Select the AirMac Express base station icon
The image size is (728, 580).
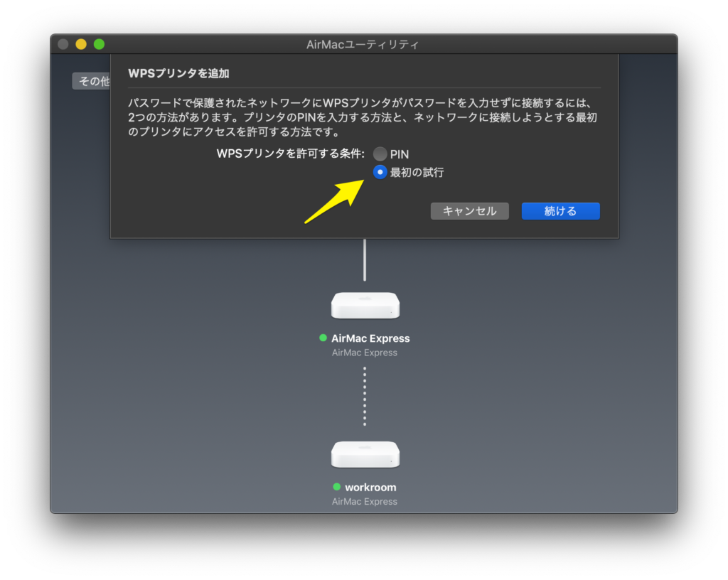pos(365,306)
